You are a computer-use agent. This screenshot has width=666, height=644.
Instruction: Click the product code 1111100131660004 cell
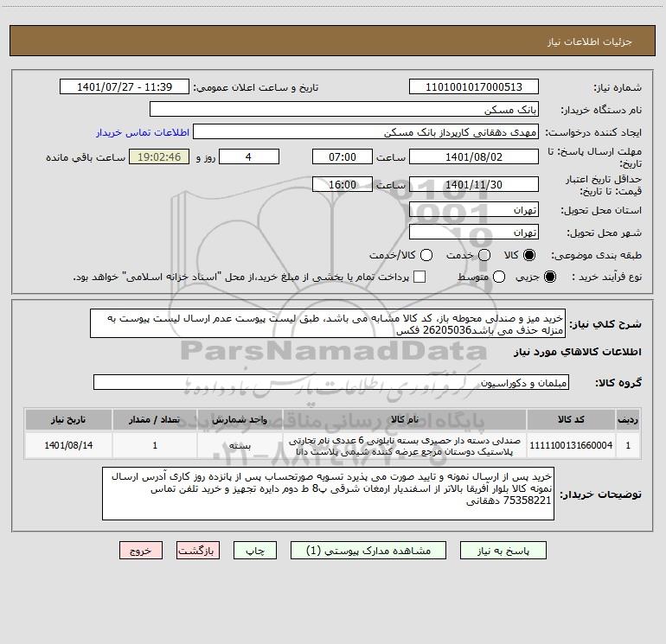point(571,445)
